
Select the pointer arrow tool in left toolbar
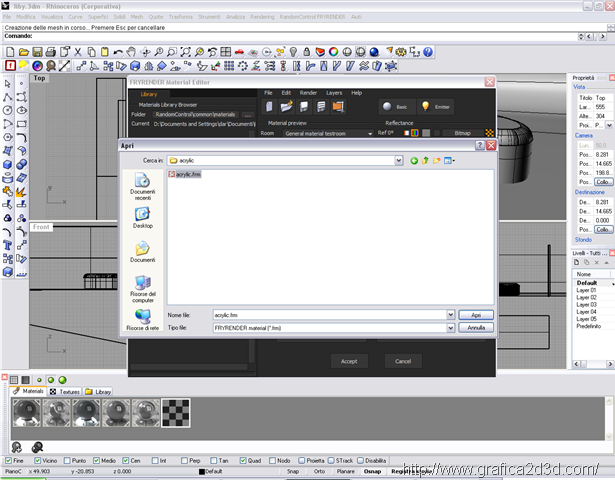(x=7, y=84)
